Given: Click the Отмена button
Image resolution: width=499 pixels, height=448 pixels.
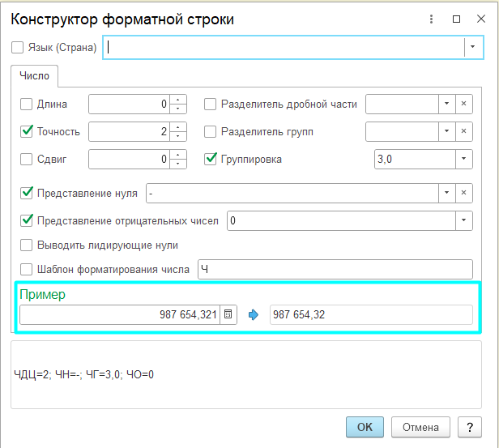Looking at the screenshot, I should pyautogui.click(x=420, y=427).
